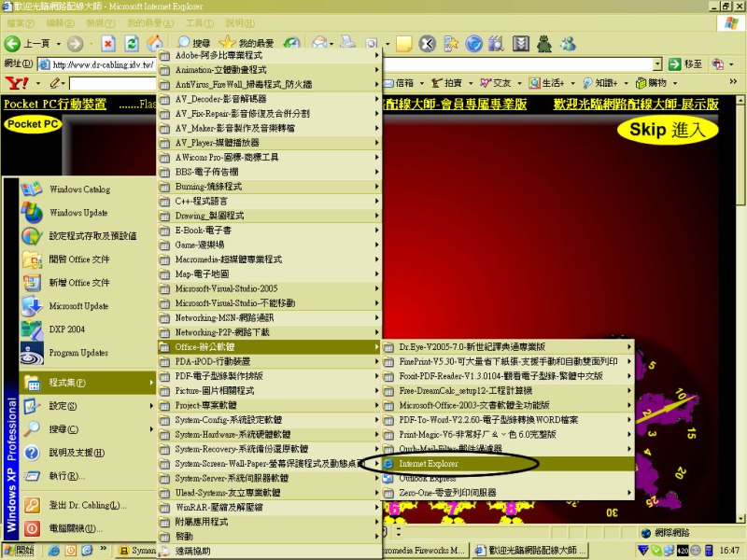
Task: Switch to Symantec taskbar button
Action: [138, 551]
